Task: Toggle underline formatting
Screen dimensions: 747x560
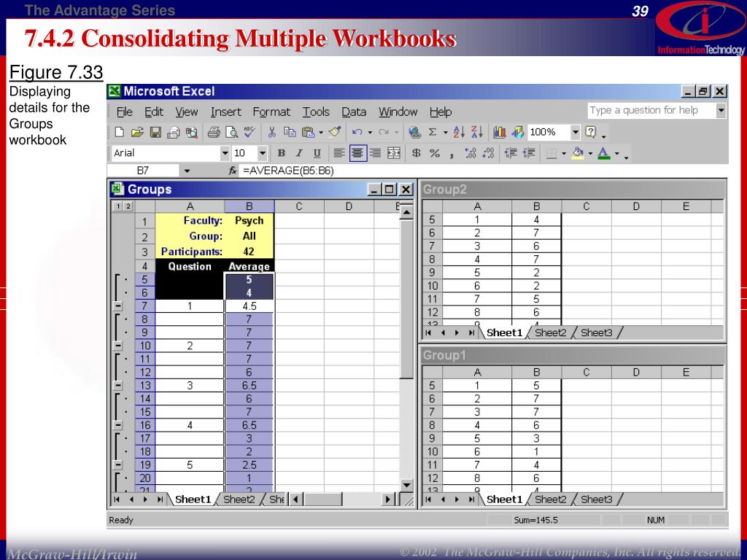Action: [317, 153]
